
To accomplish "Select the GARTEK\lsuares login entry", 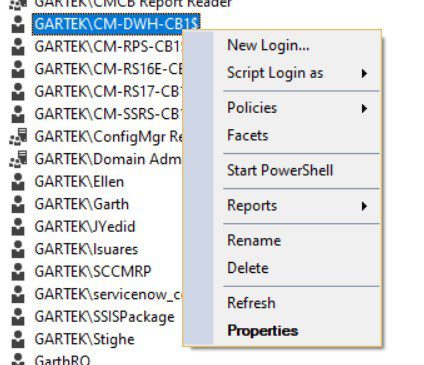I will point(86,249).
